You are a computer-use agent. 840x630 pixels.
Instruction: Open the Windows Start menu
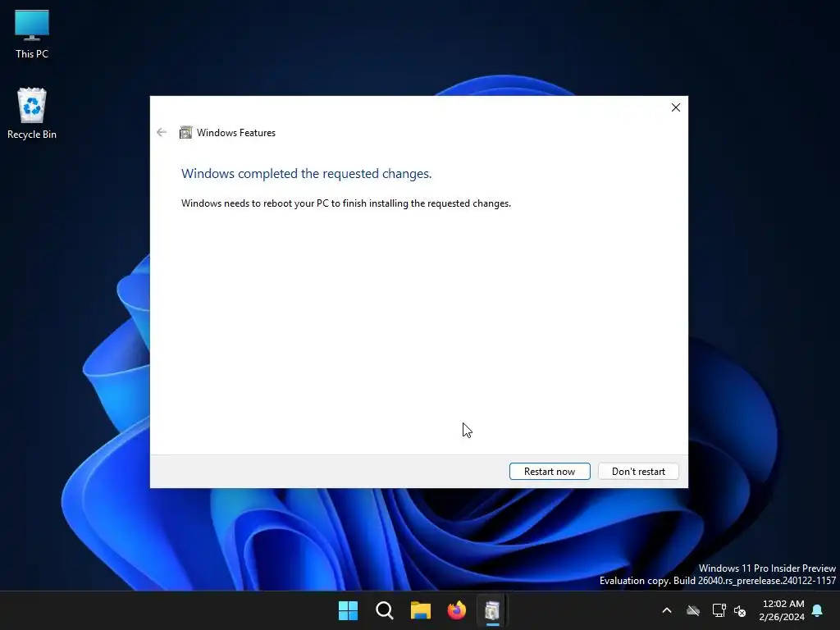coord(348,610)
